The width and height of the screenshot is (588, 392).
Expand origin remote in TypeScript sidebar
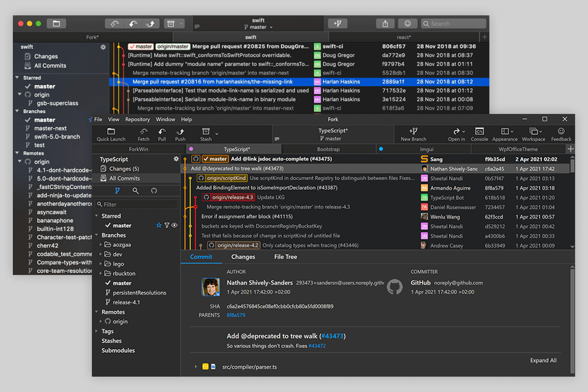[x=100, y=322]
